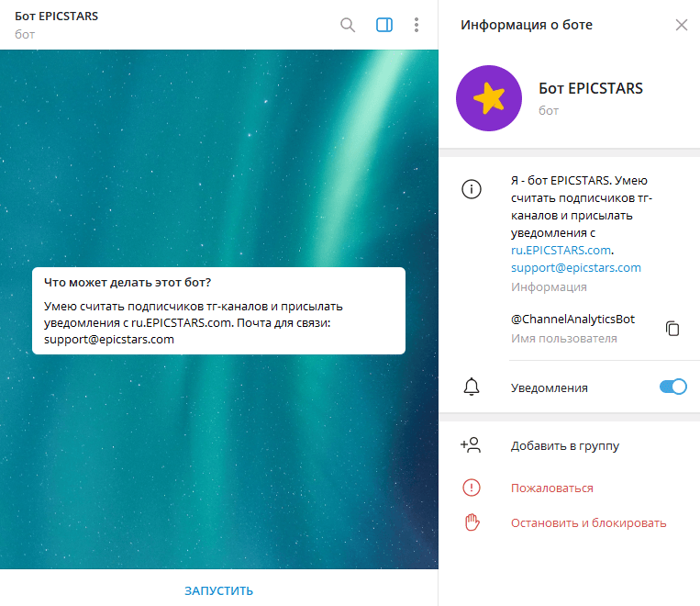Click the Бот EPICSTARS chat header title
This screenshot has height=606, width=700.
pyautogui.click(x=57, y=17)
